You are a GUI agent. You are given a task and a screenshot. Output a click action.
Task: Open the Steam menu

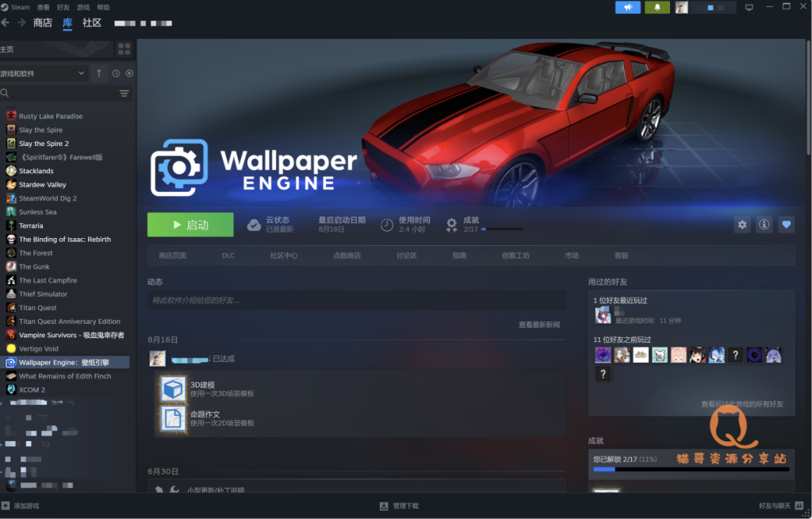pos(16,7)
